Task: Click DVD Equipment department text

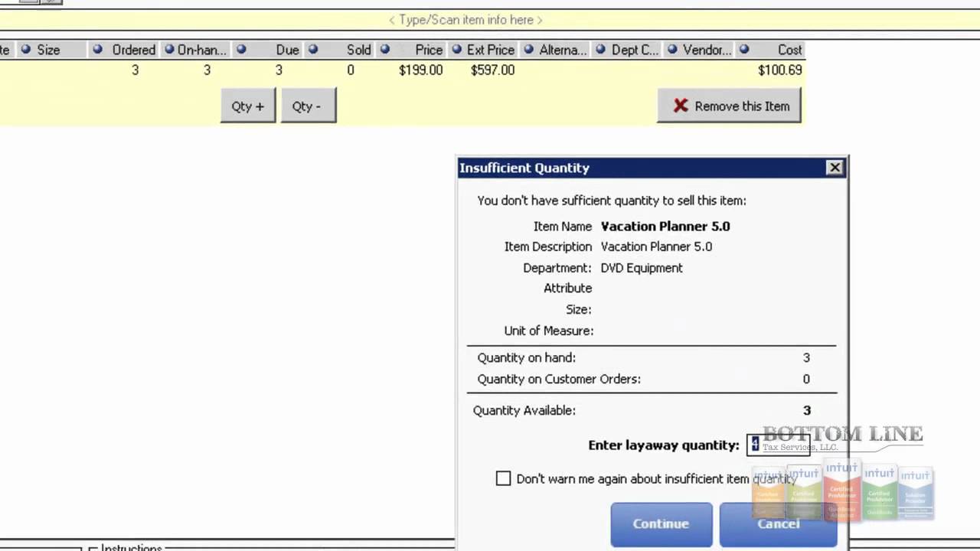Action: tap(642, 268)
